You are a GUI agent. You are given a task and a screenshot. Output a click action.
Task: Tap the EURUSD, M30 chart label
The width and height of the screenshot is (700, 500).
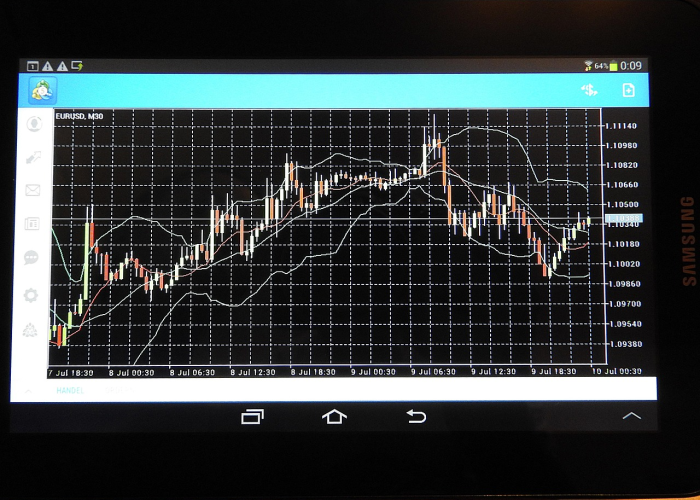pos(81,117)
